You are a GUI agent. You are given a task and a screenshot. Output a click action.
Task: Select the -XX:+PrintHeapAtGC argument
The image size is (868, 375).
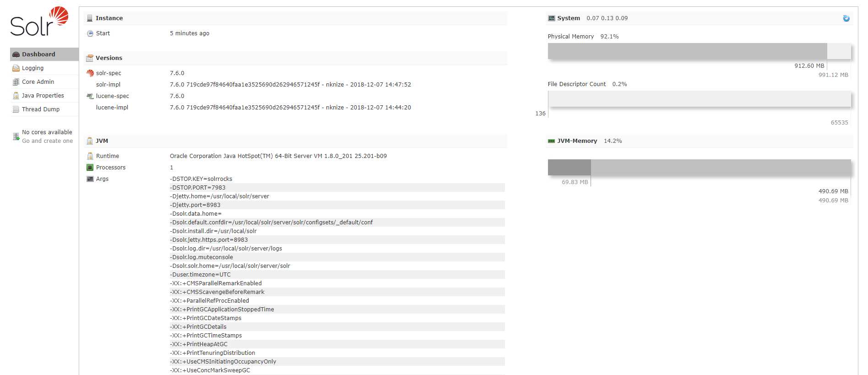(x=199, y=344)
